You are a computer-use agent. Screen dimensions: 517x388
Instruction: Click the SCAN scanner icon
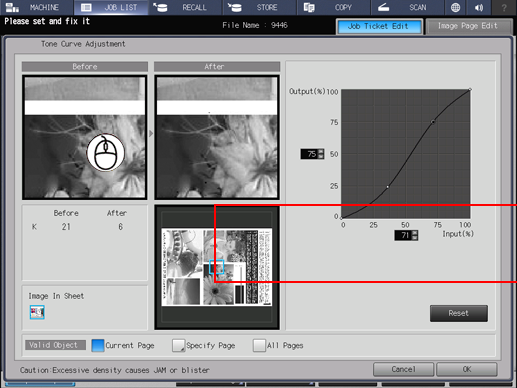pos(383,7)
